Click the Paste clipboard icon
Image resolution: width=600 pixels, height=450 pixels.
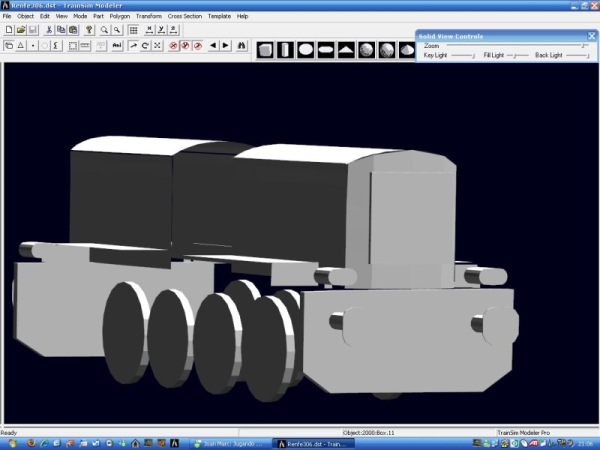[x=72, y=30]
